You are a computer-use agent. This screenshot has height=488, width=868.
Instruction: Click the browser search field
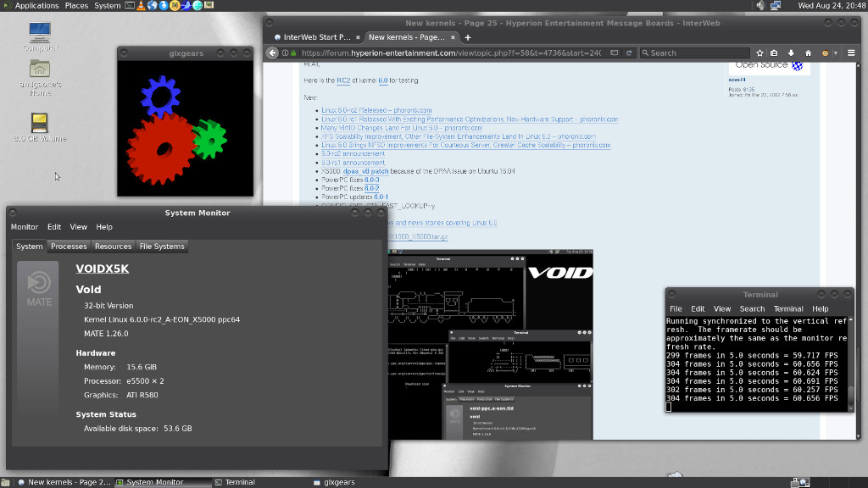(x=695, y=53)
